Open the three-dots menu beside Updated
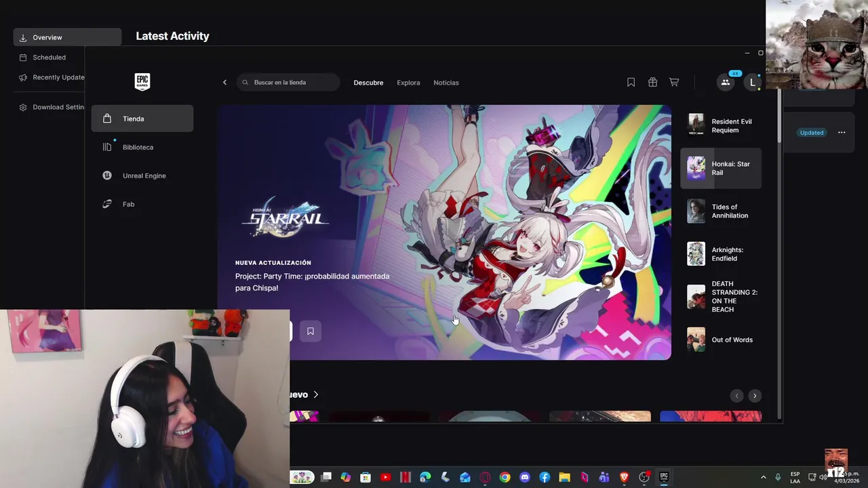This screenshot has height=488, width=868. (842, 133)
